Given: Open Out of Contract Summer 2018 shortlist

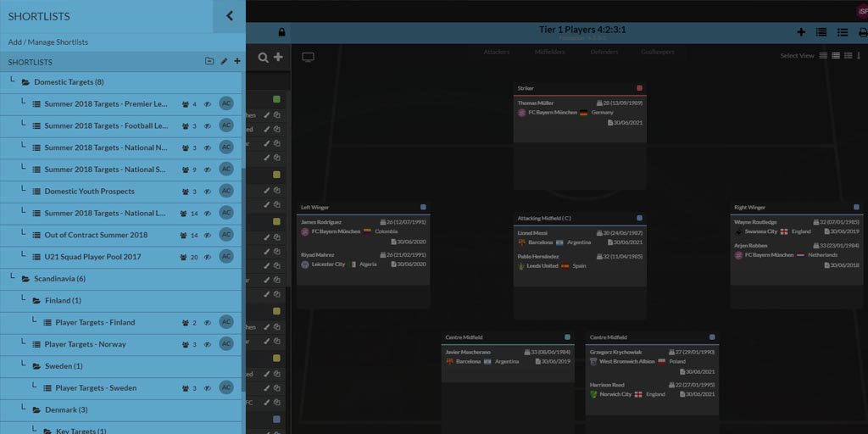Looking at the screenshot, I should click(96, 235).
